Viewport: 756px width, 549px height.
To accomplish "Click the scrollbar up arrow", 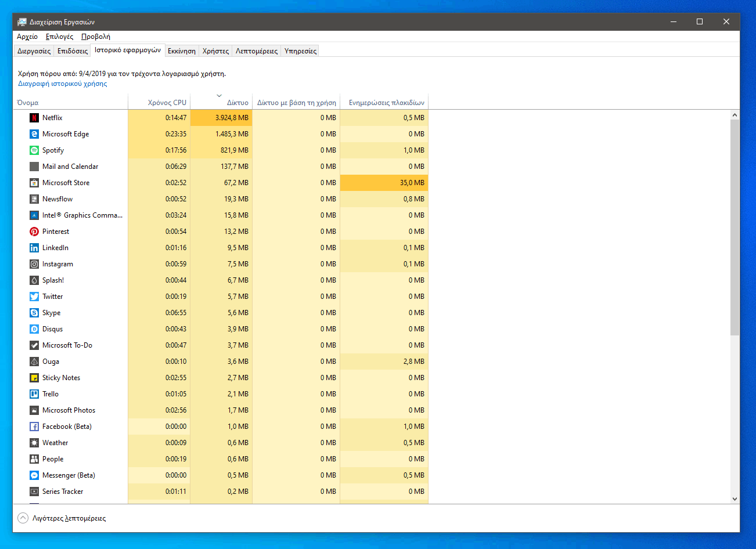I will (735, 115).
